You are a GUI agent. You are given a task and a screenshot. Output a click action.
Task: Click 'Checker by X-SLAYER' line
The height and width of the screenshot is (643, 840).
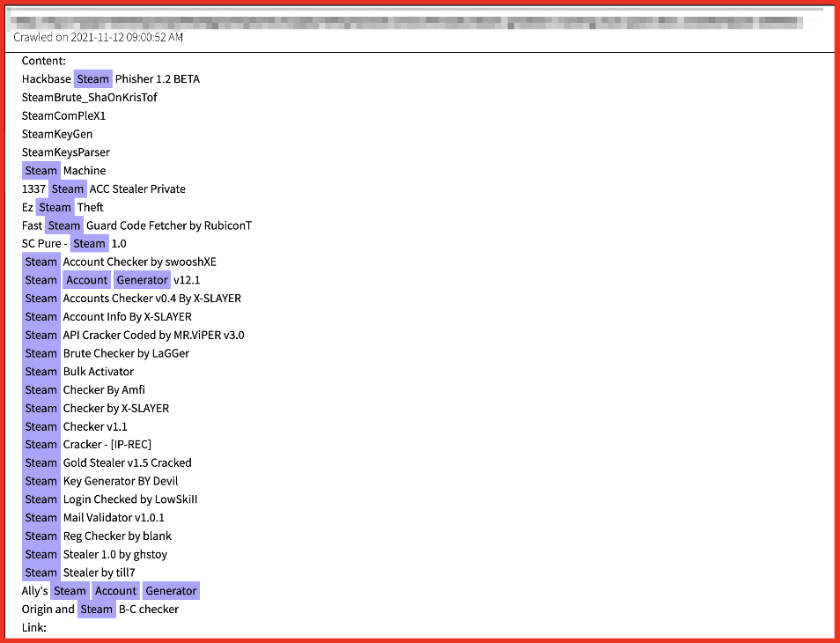(116, 409)
